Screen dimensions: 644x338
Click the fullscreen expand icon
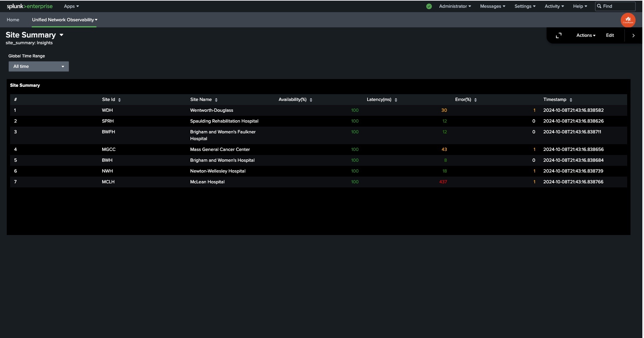point(559,35)
